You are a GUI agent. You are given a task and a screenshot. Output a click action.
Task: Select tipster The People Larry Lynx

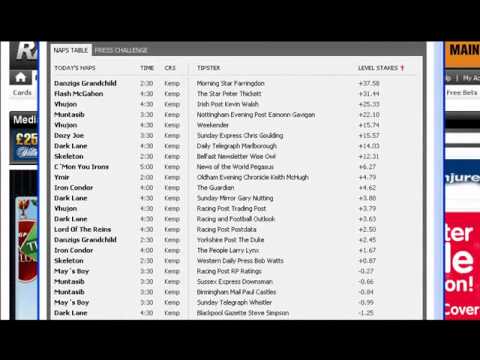tap(228, 250)
